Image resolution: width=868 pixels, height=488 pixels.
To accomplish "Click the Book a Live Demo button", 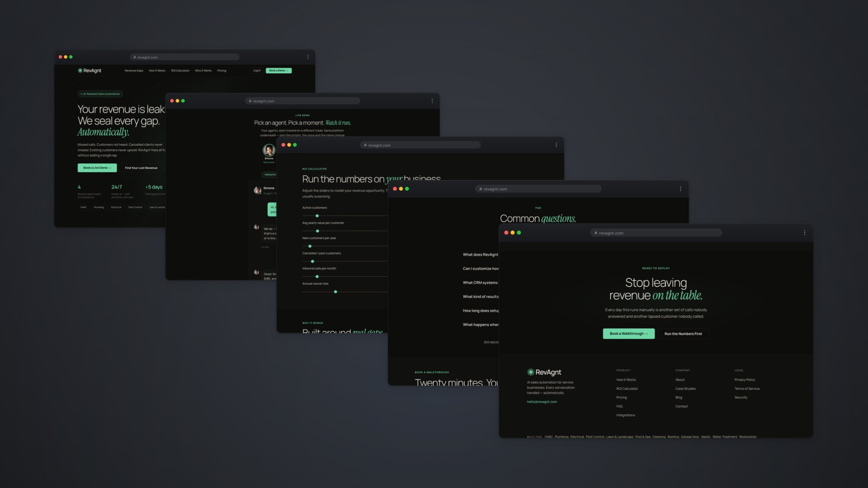I will point(97,168).
